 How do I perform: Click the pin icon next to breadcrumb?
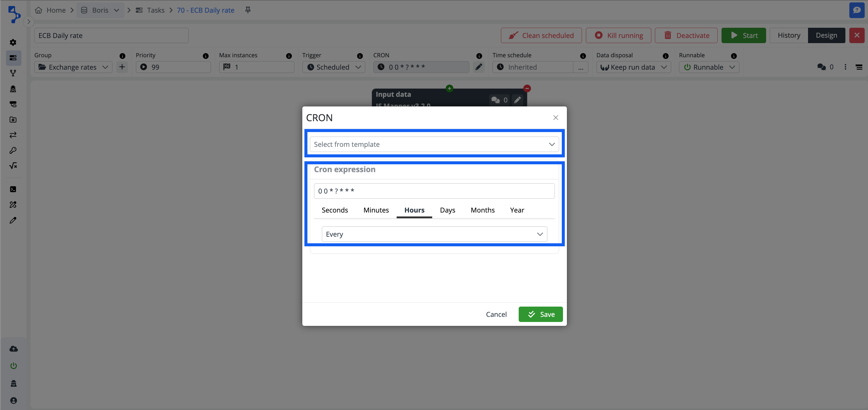point(248,10)
